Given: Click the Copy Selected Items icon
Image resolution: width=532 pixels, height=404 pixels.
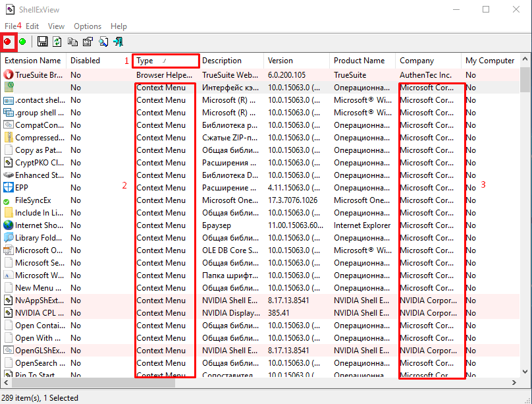Looking at the screenshot, I should click(72, 42).
